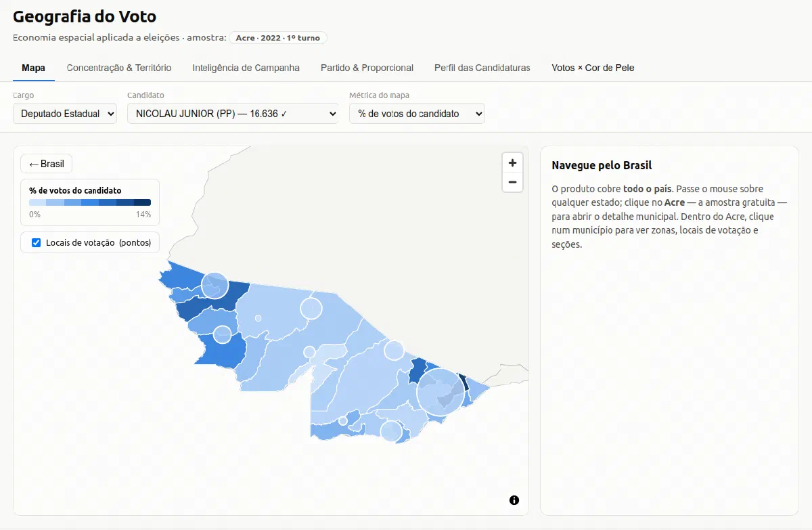Go to Partido & Proporcional tab
Image resolution: width=812 pixels, height=530 pixels.
tap(367, 68)
